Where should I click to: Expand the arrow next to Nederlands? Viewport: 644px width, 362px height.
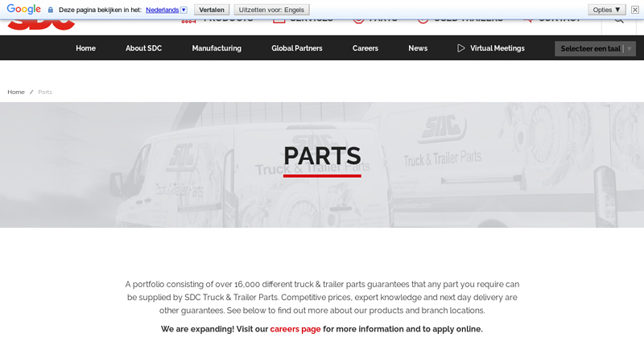[184, 10]
